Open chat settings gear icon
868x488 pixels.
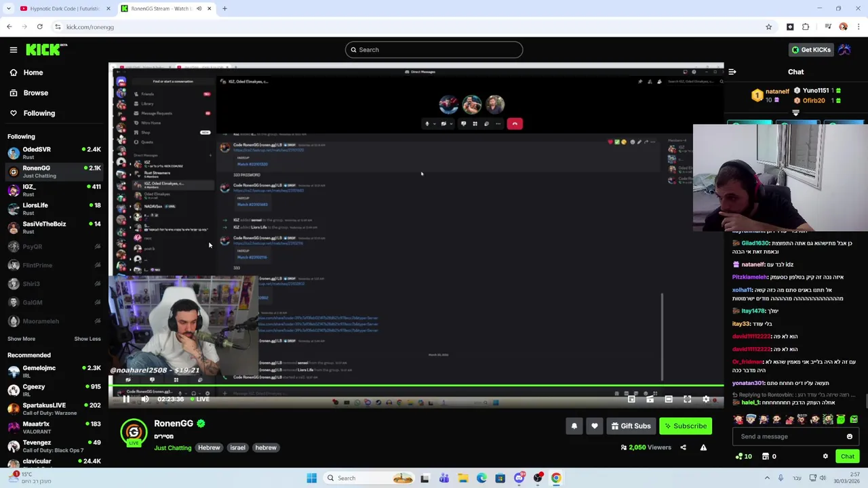[825, 456]
